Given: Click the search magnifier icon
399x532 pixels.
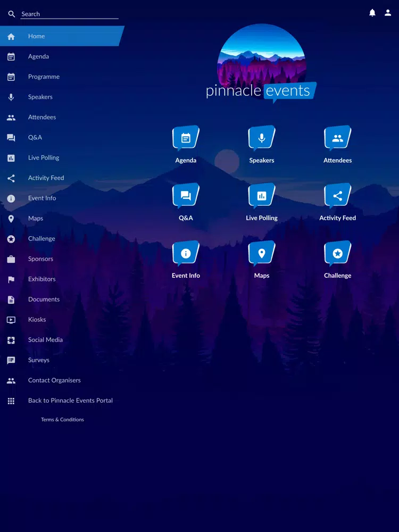Looking at the screenshot, I should tap(12, 14).
